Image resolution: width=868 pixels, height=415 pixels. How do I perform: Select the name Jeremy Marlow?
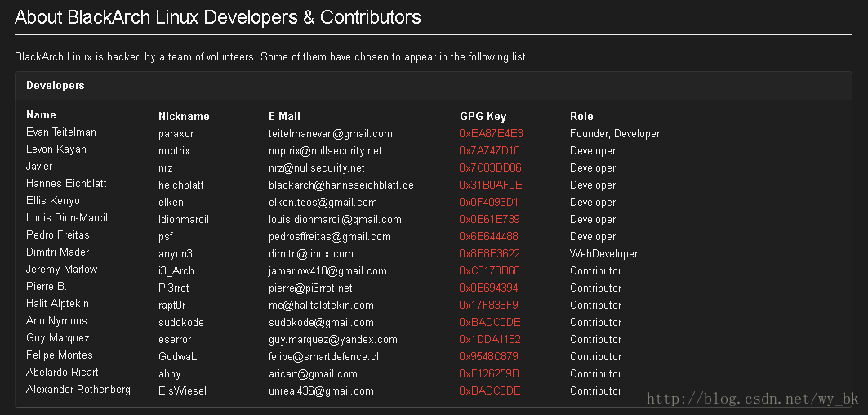[x=61, y=270]
